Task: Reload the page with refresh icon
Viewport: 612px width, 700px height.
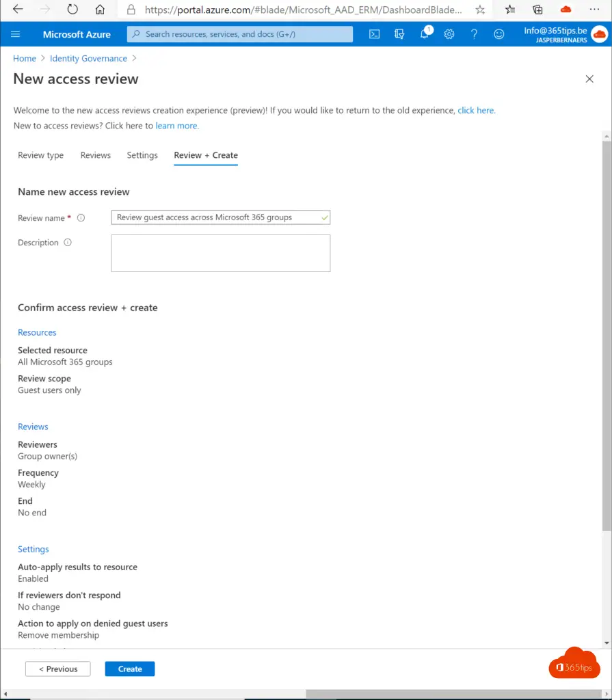Action: 72,10
